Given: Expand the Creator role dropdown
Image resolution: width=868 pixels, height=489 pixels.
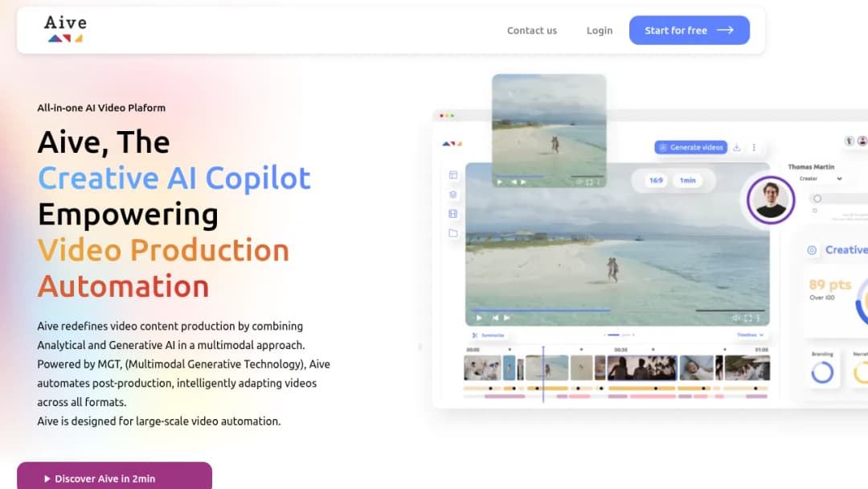Looking at the screenshot, I should 821,179.
